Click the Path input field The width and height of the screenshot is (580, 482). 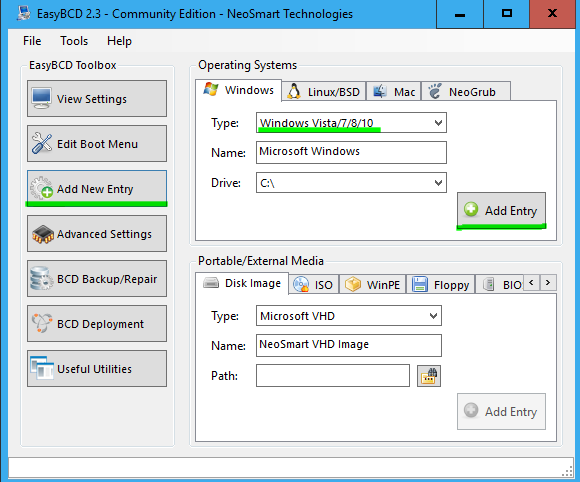pos(333,375)
